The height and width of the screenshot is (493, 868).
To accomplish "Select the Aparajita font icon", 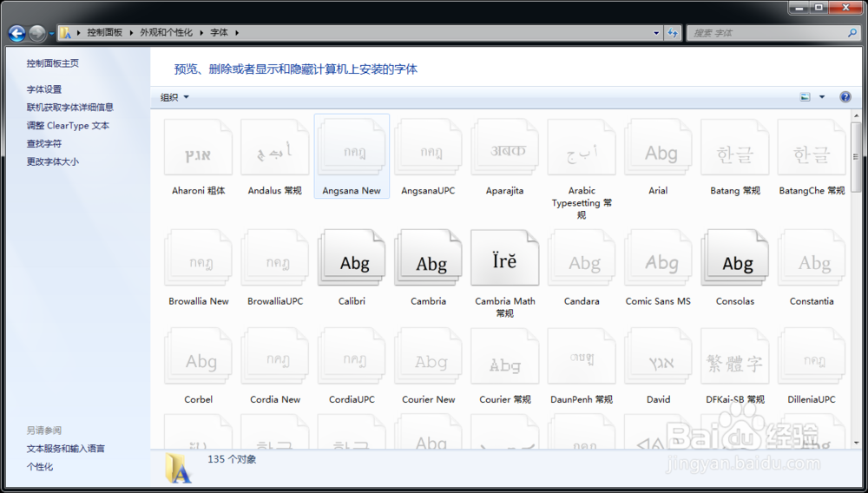I will pos(505,148).
